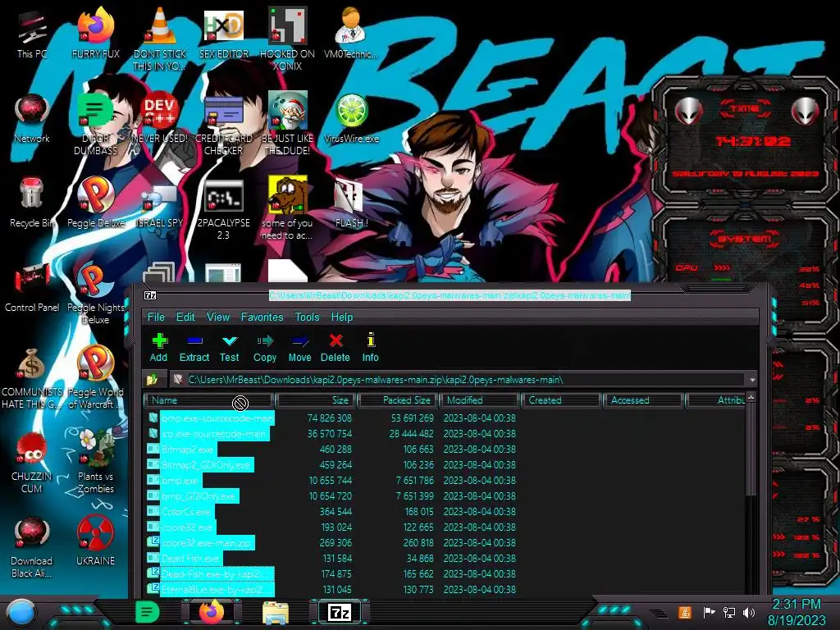This screenshot has width=840, height=630.
Task: Click into the 7-Zip address path field
Action: pos(459,380)
